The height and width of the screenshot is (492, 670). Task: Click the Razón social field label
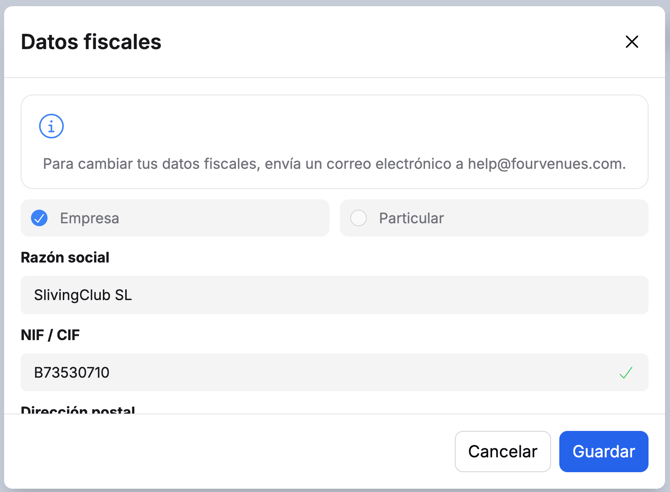pos(65,258)
